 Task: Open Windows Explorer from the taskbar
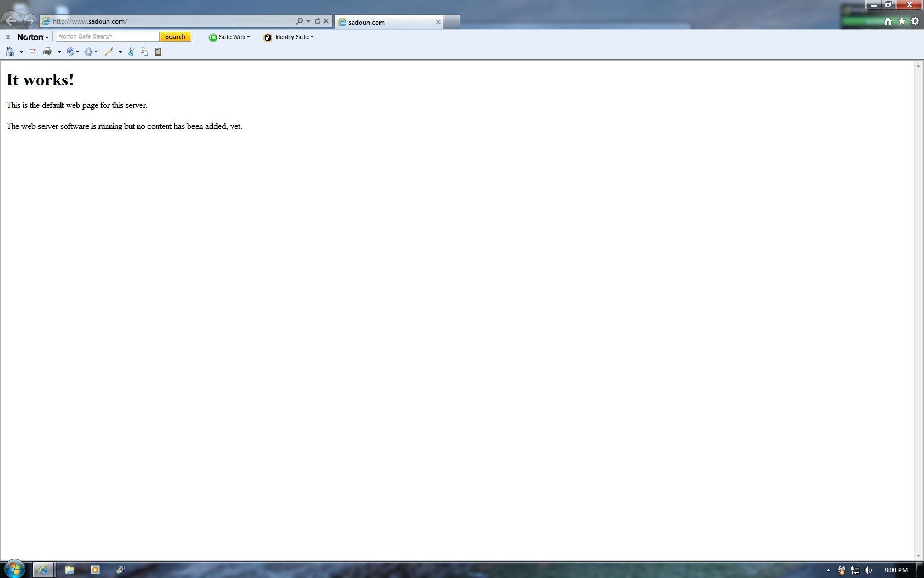69,570
